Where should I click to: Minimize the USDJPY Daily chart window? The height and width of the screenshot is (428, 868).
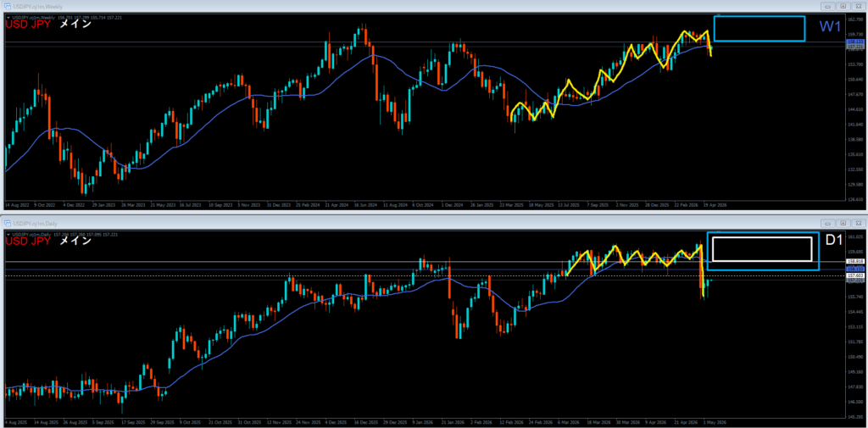829,224
